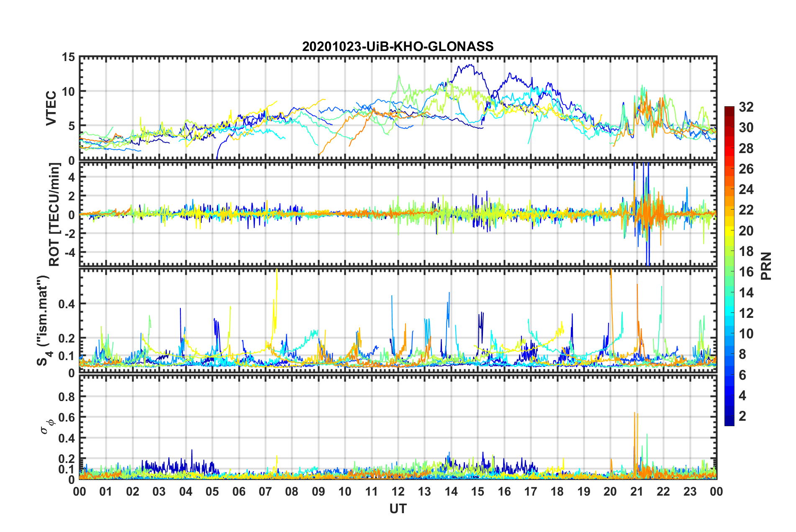
Task: Click sigma phi tick label 0.8
Action: pos(67,396)
